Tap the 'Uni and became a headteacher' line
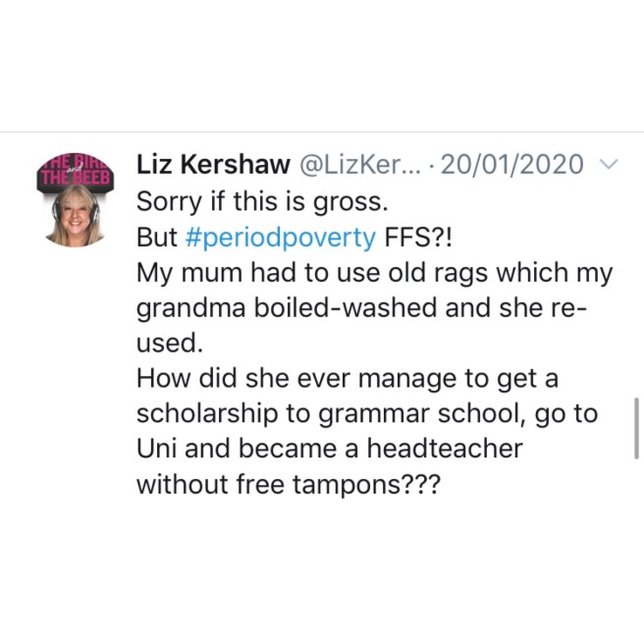The image size is (644, 644). (329, 449)
